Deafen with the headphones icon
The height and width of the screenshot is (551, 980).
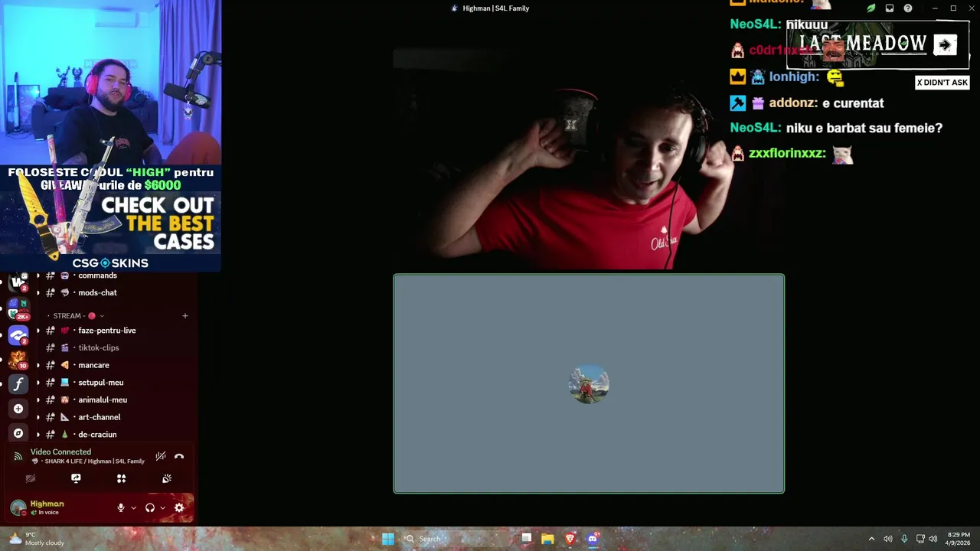150,507
